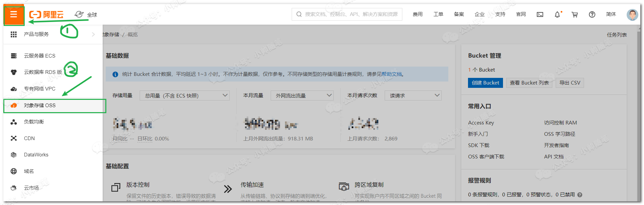Click 基础配置 section heading
644x205 pixels.
(117, 166)
